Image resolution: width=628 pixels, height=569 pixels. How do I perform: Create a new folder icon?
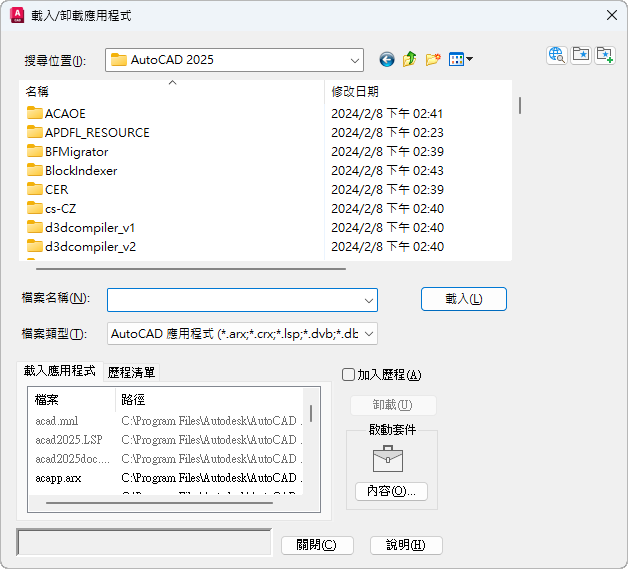(433, 59)
